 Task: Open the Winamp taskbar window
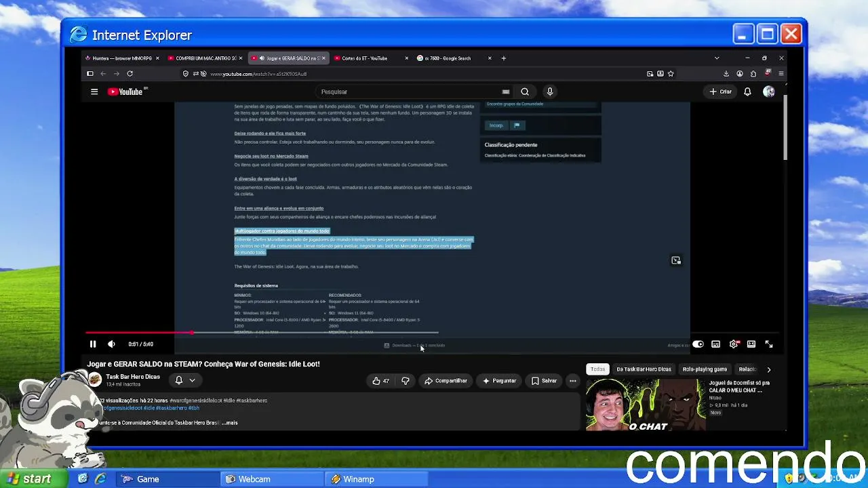[376, 479]
